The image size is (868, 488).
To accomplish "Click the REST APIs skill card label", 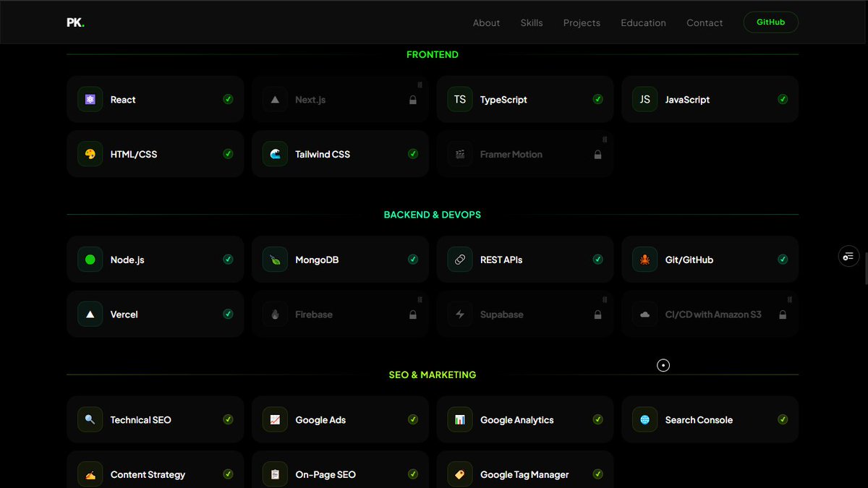I will [x=501, y=260].
